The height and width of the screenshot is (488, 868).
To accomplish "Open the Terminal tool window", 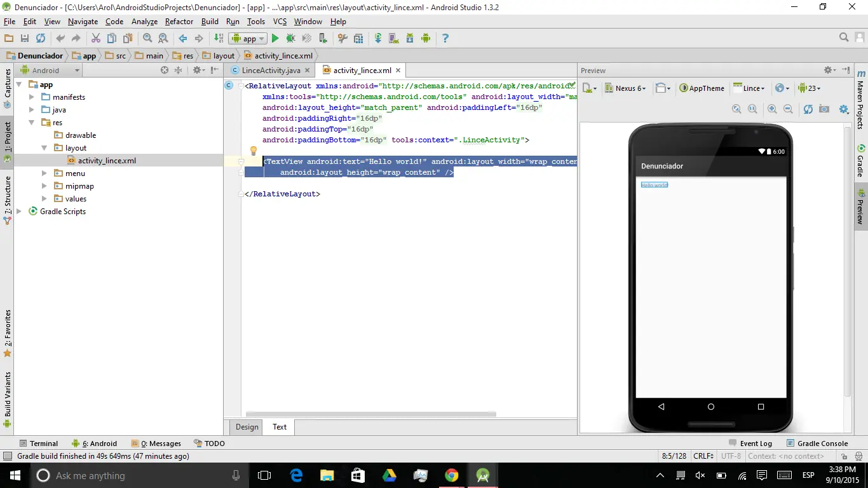I will point(38,444).
